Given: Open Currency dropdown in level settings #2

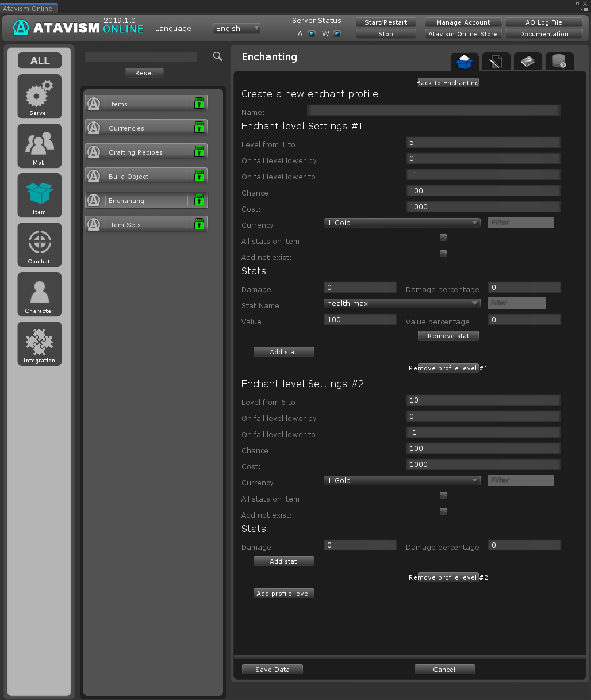Looking at the screenshot, I should point(402,480).
